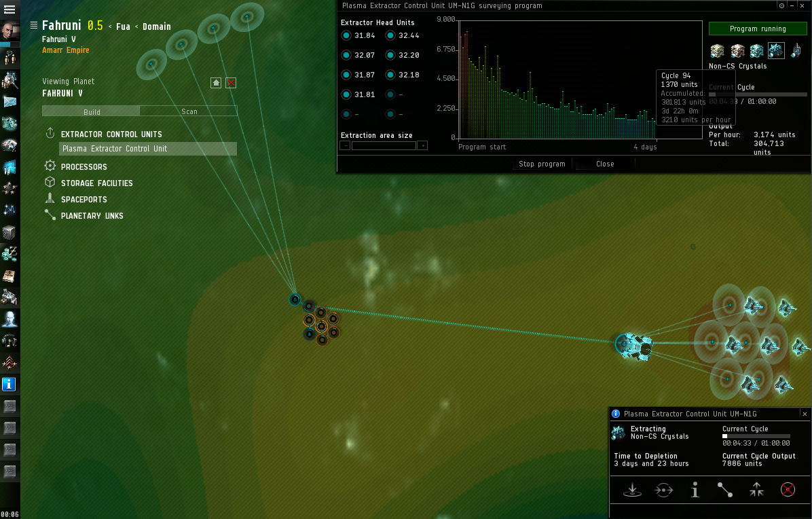
Task: Open the three-stars corporation icon in sidebar
Action: point(10,189)
